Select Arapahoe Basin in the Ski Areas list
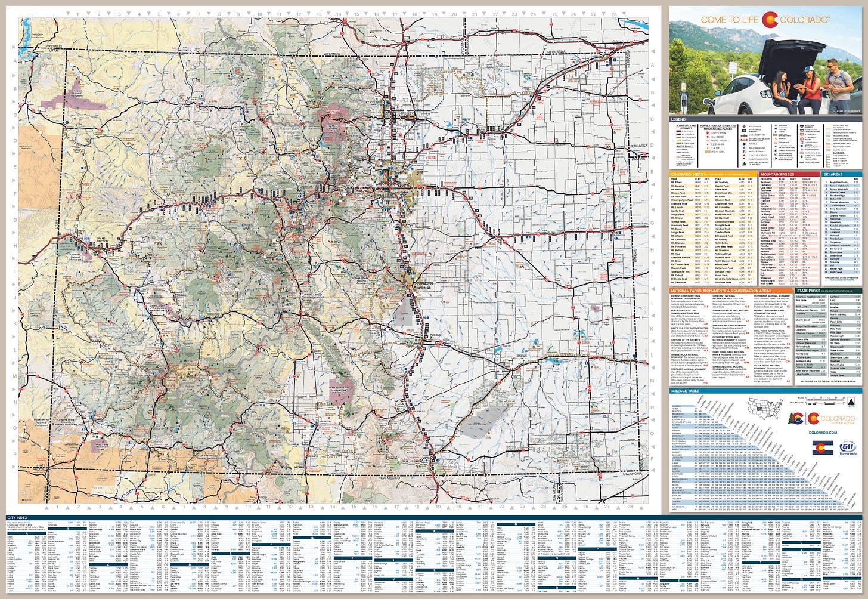Viewport: 868px width, 599px height. tap(842, 182)
